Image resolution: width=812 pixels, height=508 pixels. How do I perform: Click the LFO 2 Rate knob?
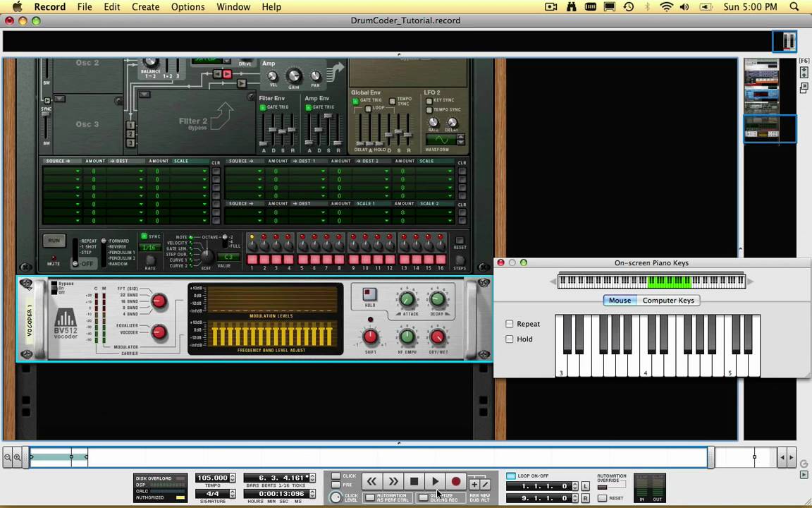pyautogui.click(x=433, y=122)
